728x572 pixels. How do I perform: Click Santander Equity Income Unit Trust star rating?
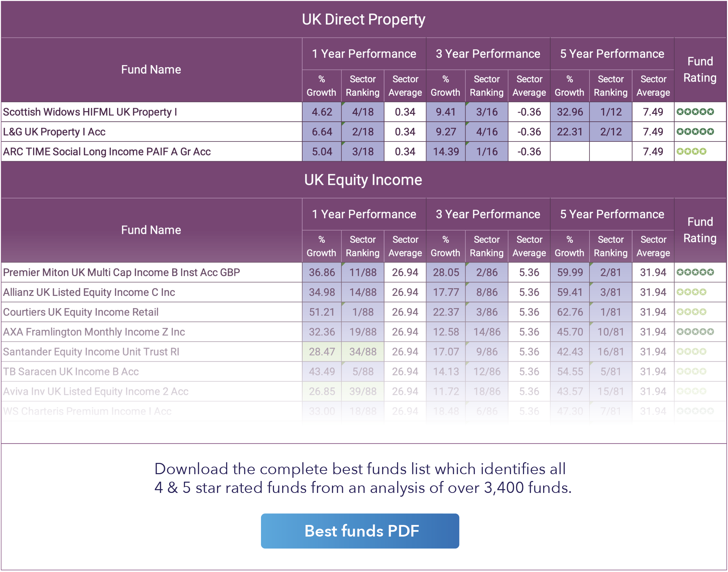click(x=691, y=351)
